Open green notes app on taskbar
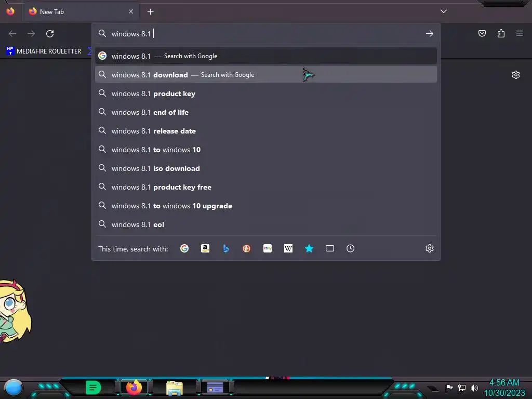532x399 pixels. [94, 388]
